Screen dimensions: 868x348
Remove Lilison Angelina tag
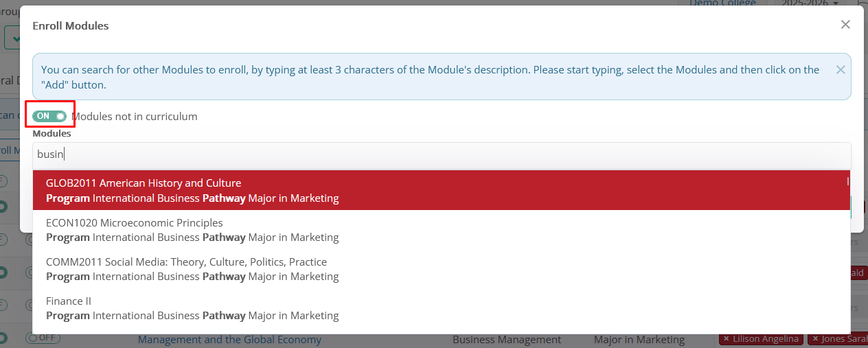tap(725, 339)
